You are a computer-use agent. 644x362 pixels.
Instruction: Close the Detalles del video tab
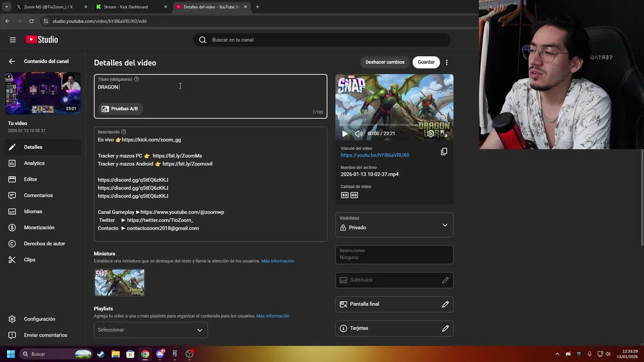246,7
